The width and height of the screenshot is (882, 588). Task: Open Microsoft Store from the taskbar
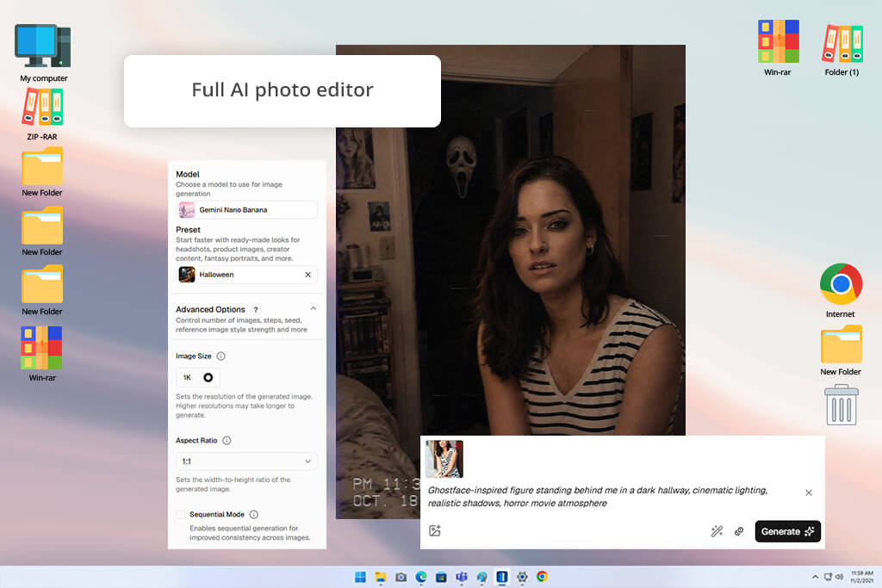tap(442, 577)
